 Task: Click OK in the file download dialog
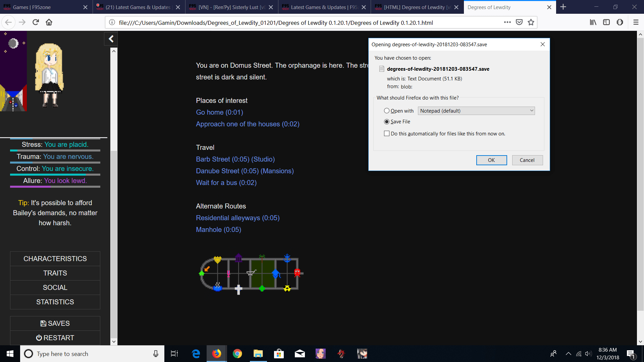(491, 160)
